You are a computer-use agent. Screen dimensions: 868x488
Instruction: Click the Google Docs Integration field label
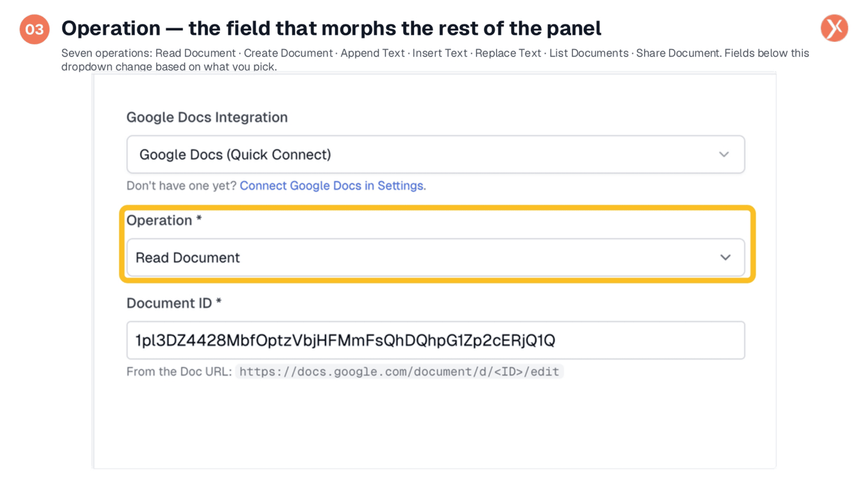click(207, 117)
